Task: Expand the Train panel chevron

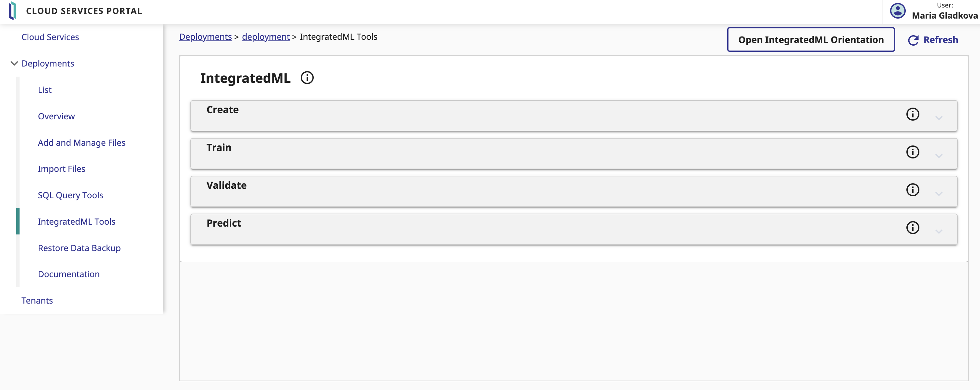Action: (939, 156)
